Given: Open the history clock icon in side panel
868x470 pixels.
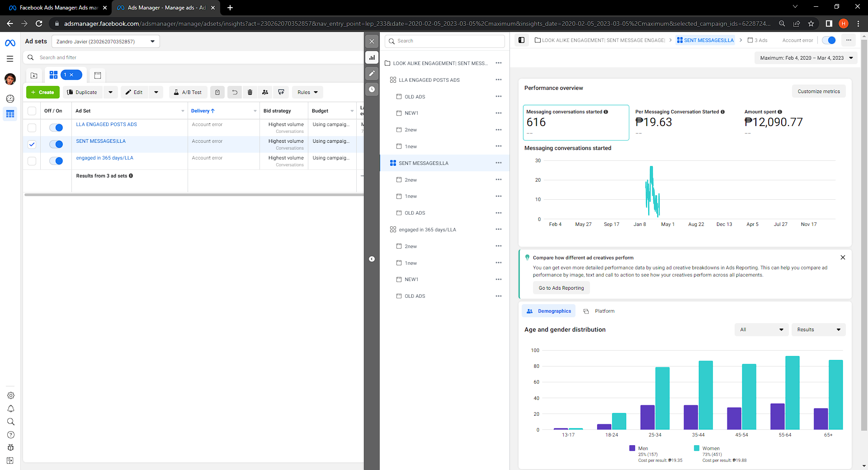Looking at the screenshot, I should click(x=372, y=89).
